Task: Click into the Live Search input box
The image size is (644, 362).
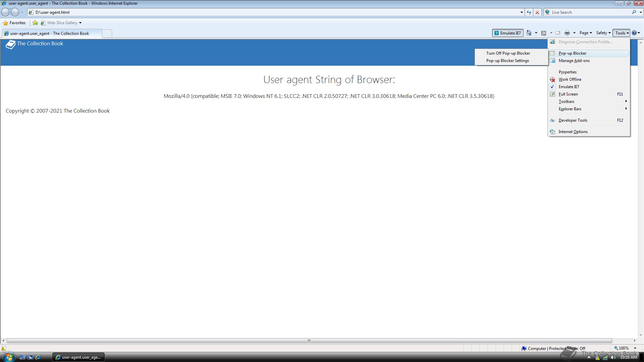Action: 590,12
